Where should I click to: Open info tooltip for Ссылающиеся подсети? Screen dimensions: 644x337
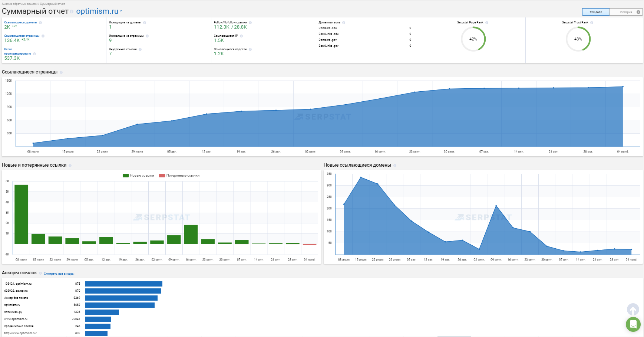click(250, 49)
